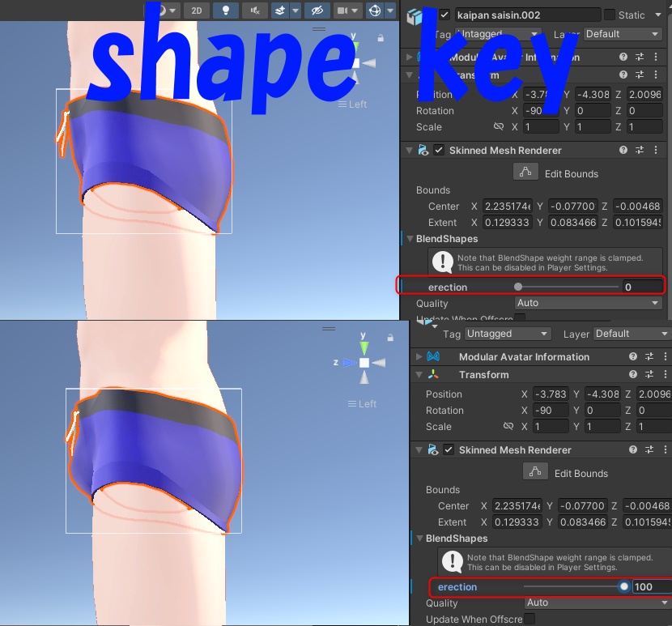Click the Skinned Mesh Renderer icon, lower inspector
Viewport: 672px width, 626px height.
pyautogui.click(x=433, y=449)
